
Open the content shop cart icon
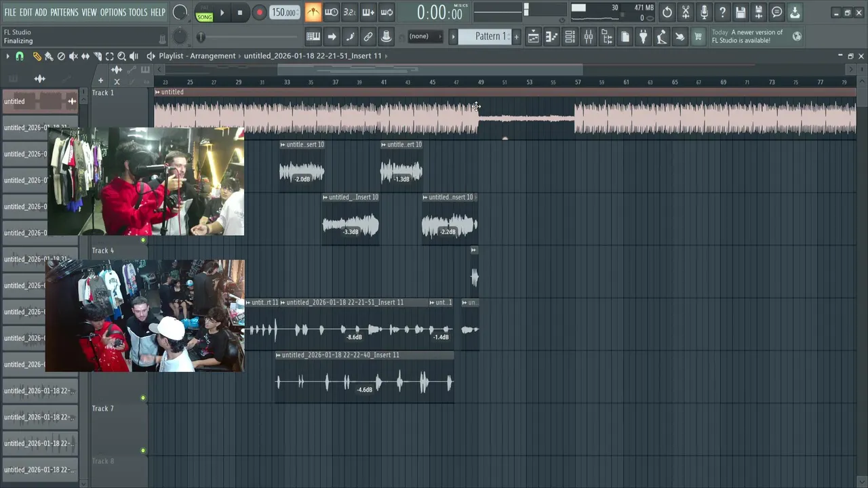click(x=698, y=37)
